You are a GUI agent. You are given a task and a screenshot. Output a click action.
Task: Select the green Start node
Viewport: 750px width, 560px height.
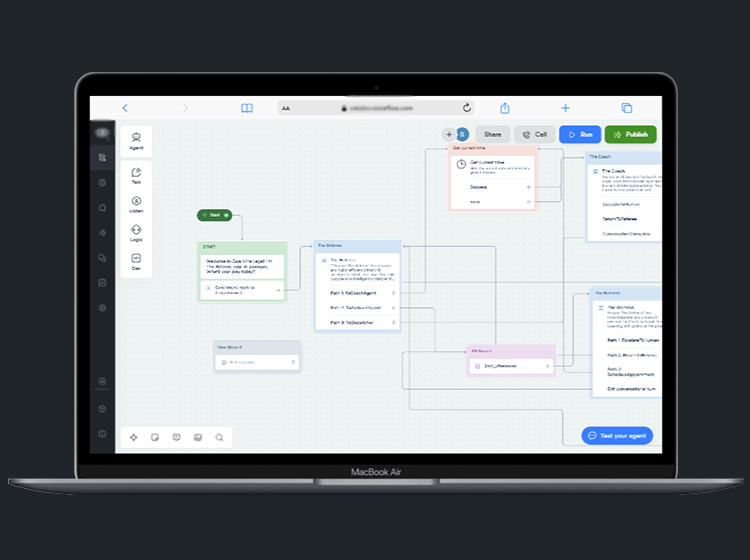214,215
